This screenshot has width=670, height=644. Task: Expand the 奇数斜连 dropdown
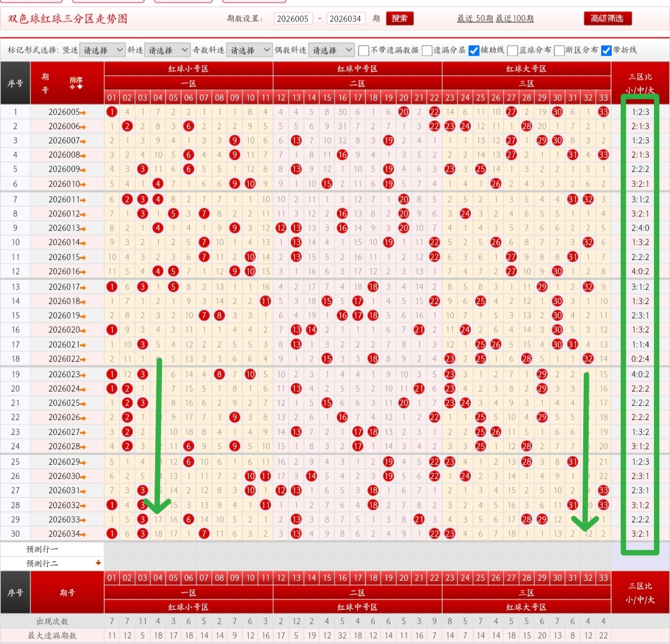[x=249, y=50]
